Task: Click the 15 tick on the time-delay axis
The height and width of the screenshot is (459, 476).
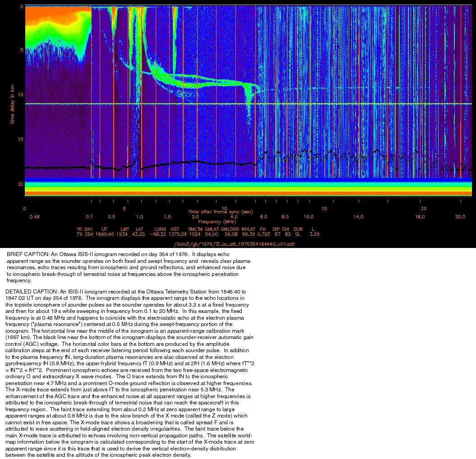Action: pyautogui.click(x=20, y=139)
